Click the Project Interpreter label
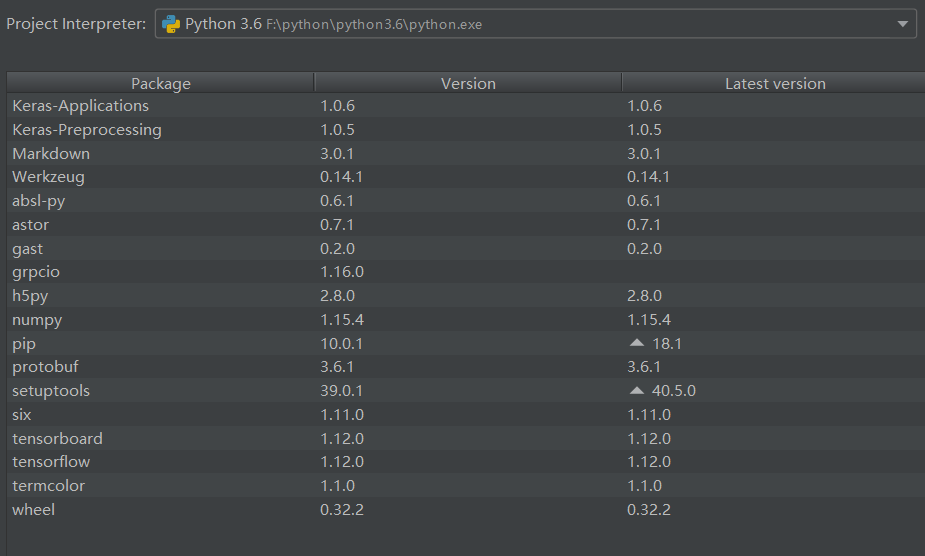The image size is (925, 556). [76, 24]
